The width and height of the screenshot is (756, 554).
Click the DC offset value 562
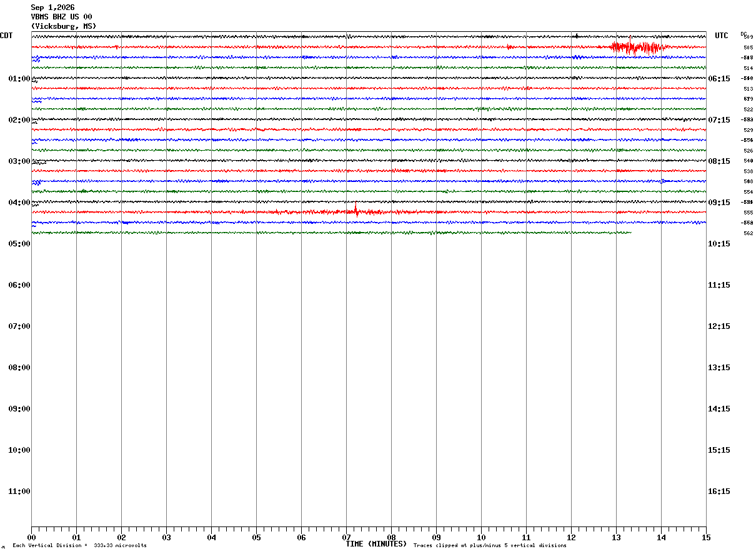(x=748, y=233)
